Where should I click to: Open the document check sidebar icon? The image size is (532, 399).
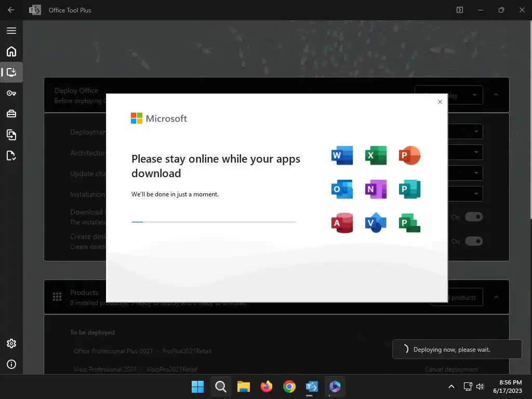click(x=11, y=156)
